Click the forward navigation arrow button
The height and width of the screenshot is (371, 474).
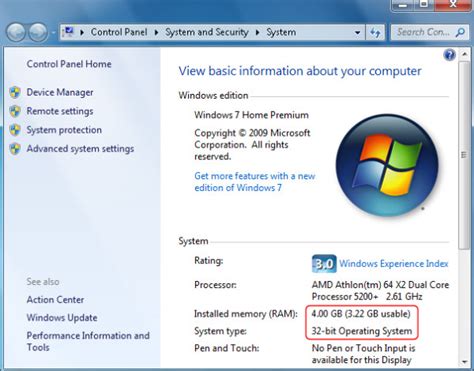[x=38, y=33]
